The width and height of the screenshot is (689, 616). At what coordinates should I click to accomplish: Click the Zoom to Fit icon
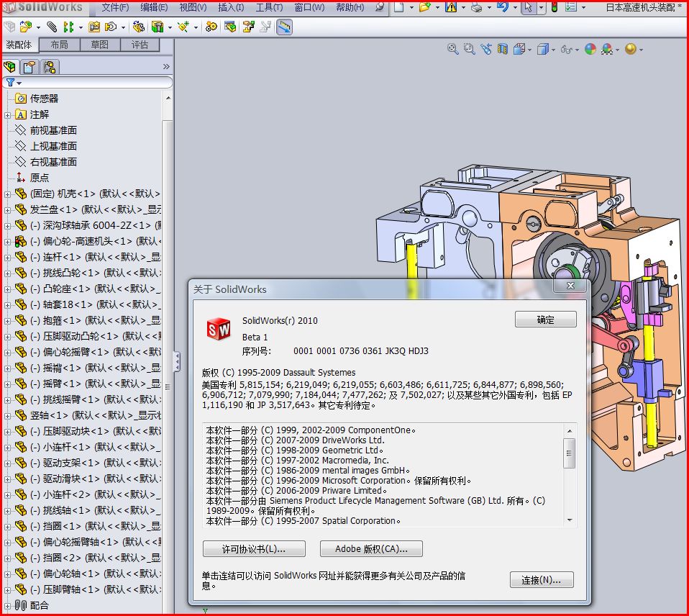tap(452, 49)
